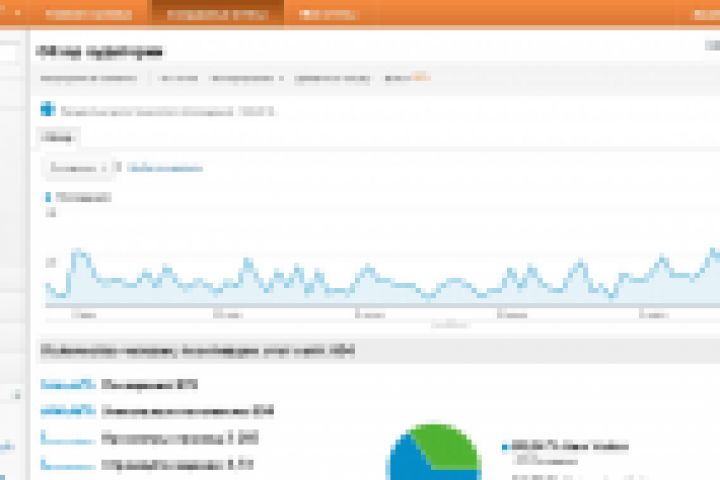Click the third metric sparkline thumbnail
Viewport: 720px width, 480px height.
68,437
